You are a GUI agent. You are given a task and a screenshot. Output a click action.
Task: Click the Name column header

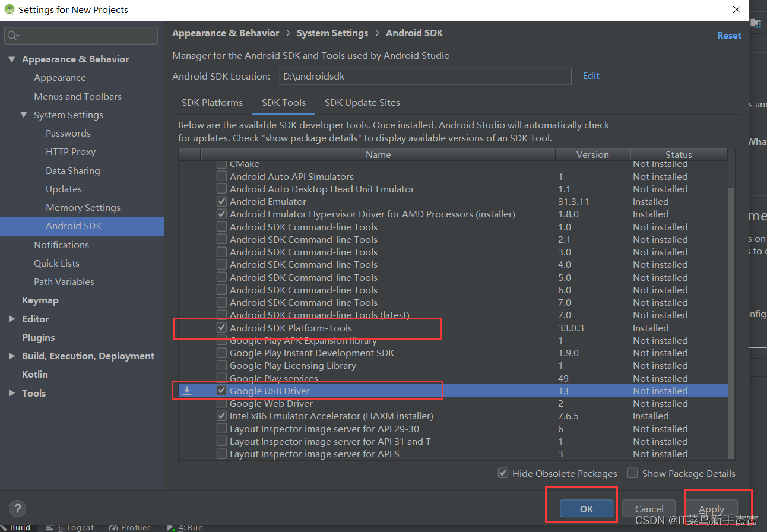pos(378,154)
